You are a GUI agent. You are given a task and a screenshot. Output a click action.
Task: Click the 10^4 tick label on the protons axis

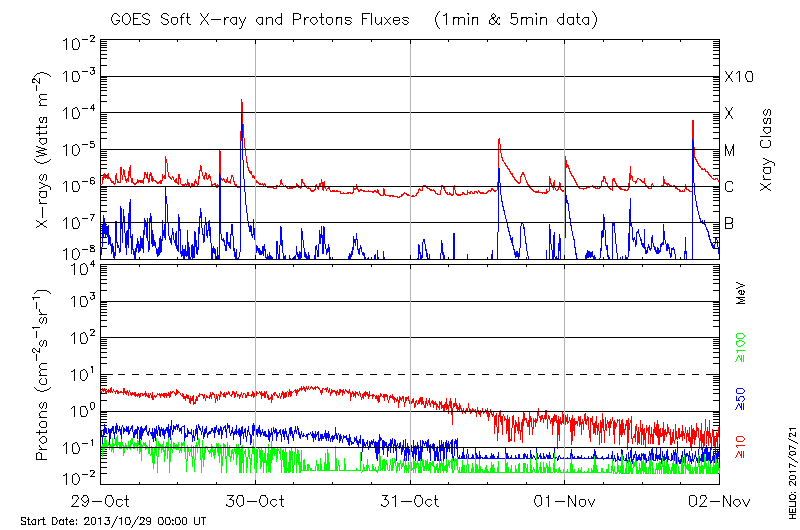click(x=82, y=267)
